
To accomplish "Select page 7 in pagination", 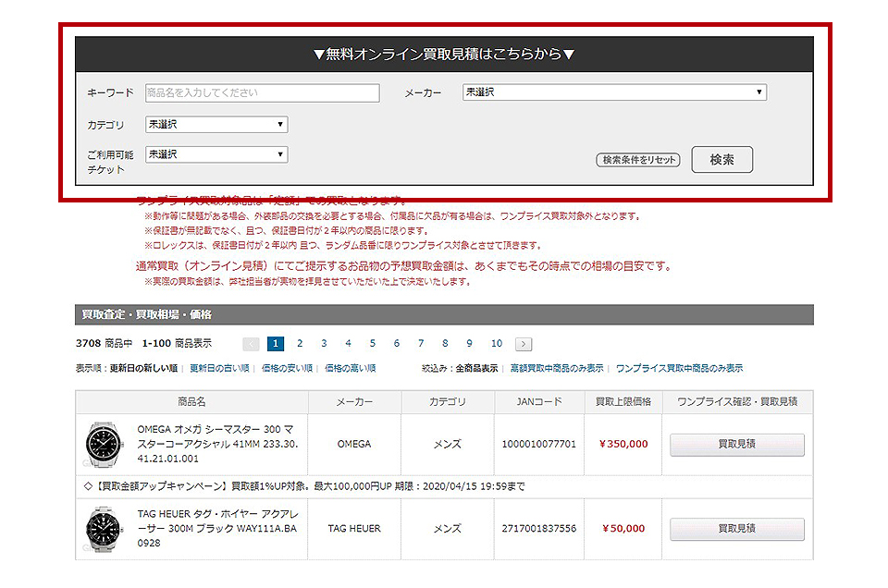I will 421,344.
